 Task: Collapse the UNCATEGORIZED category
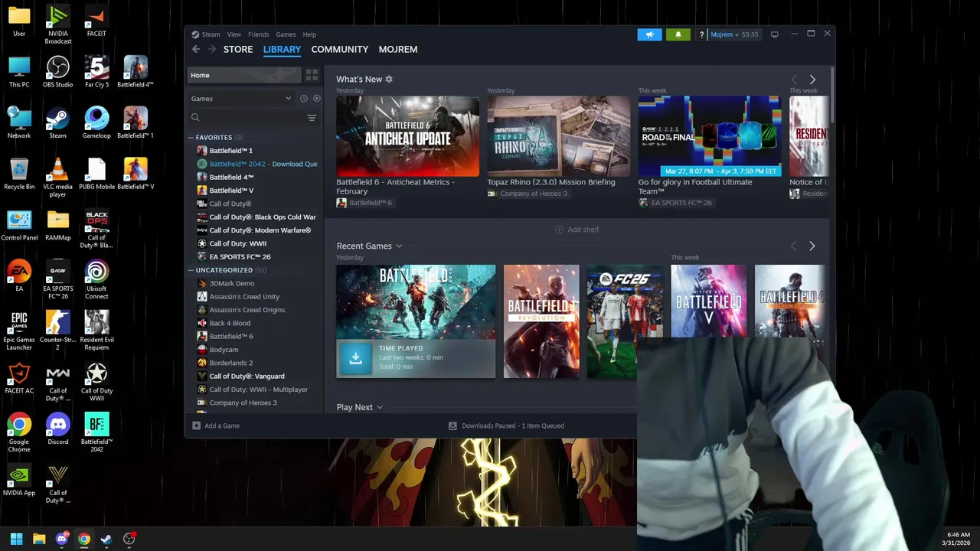pos(191,270)
